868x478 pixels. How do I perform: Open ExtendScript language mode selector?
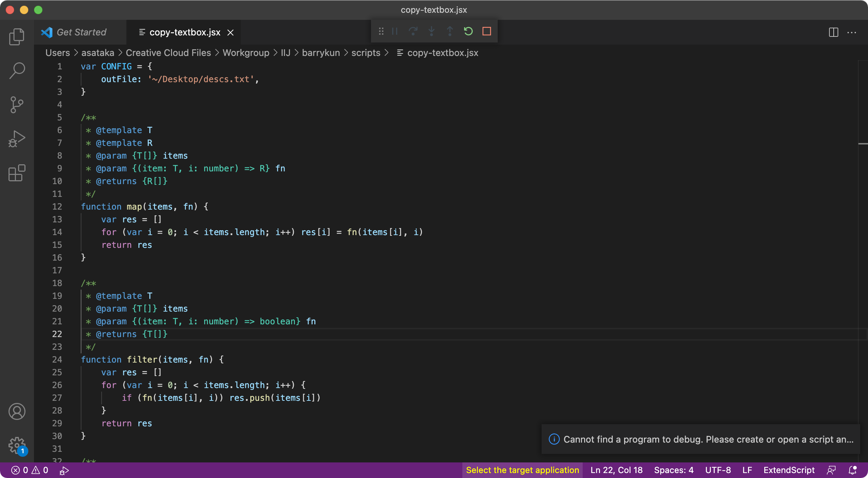(x=789, y=470)
